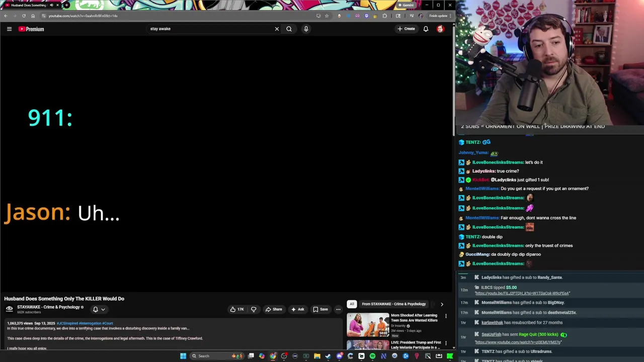Launch File Explorer from the taskbar
The width and height of the screenshot is (644, 362).
317,356
